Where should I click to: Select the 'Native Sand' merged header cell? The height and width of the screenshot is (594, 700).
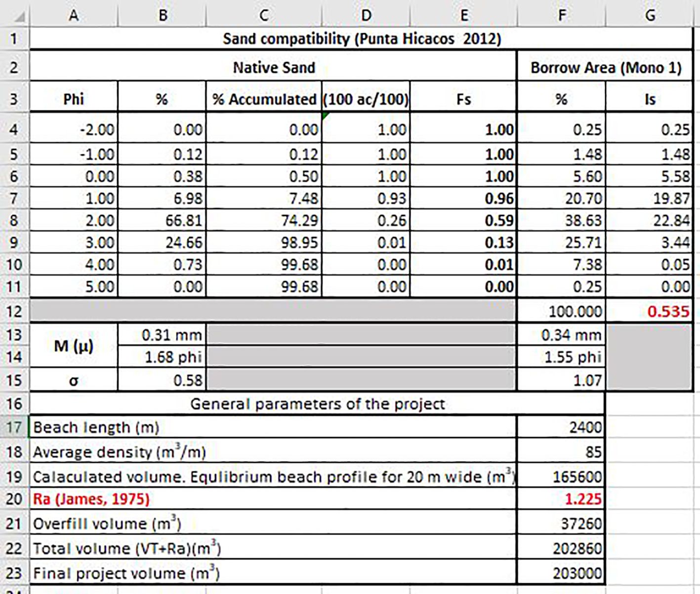click(x=273, y=67)
